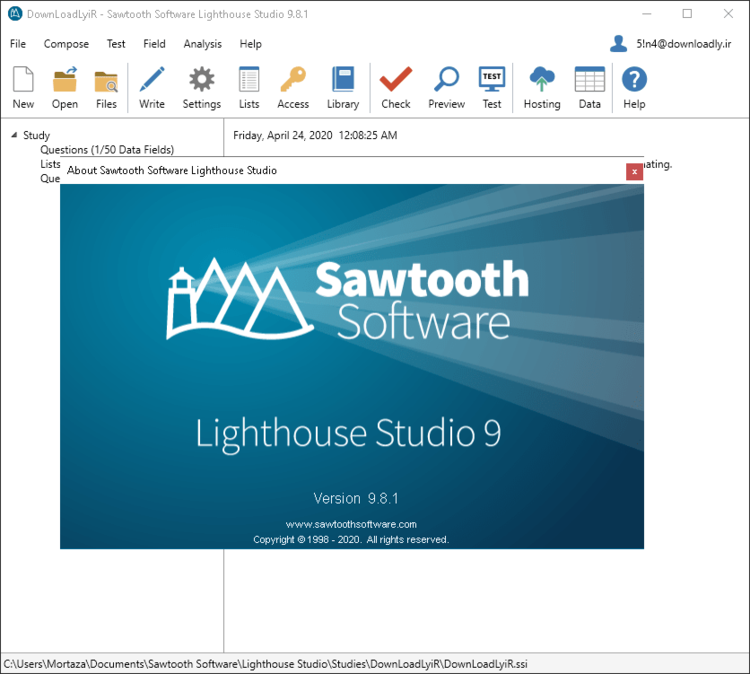Open the Help menu
Image resolution: width=750 pixels, height=674 pixels.
point(250,44)
